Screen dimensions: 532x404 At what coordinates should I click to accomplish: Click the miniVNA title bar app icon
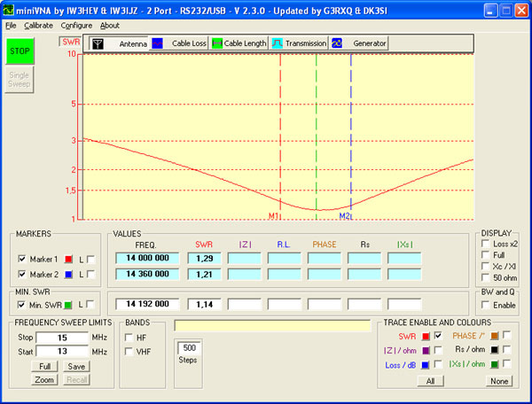10,10
